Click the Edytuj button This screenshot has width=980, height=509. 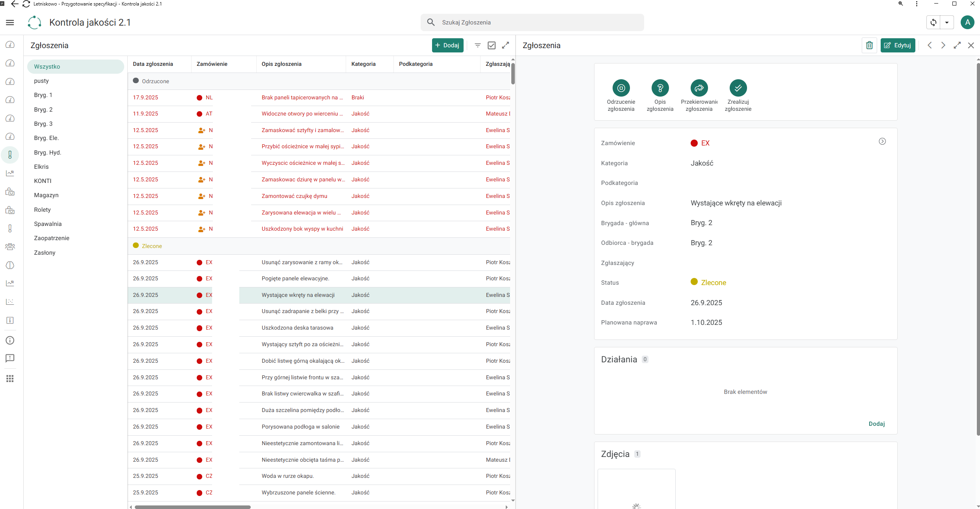(898, 45)
